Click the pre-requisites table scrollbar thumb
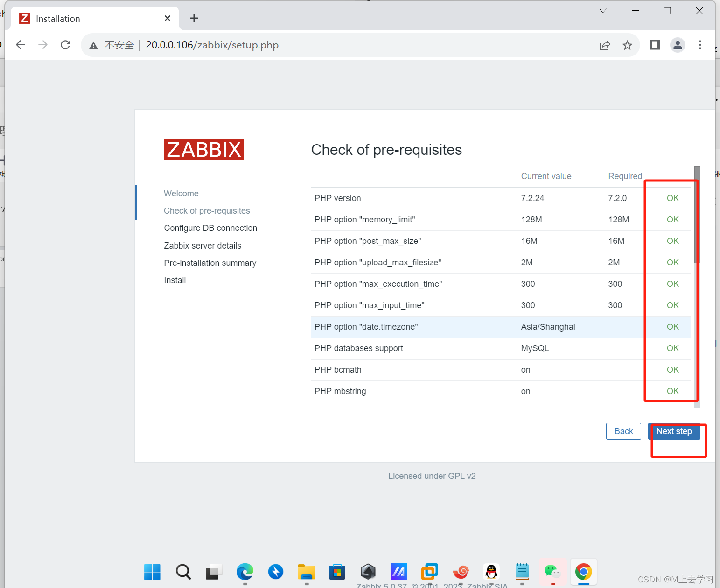 click(697, 214)
